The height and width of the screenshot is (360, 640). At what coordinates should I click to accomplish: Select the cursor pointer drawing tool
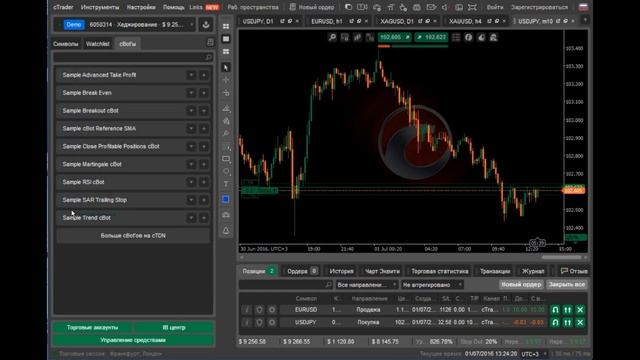tap(226, 67)
